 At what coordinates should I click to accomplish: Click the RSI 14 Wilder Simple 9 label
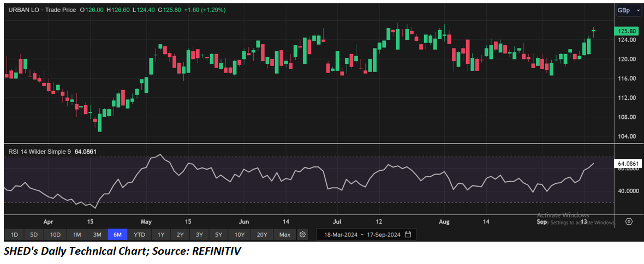39,152
